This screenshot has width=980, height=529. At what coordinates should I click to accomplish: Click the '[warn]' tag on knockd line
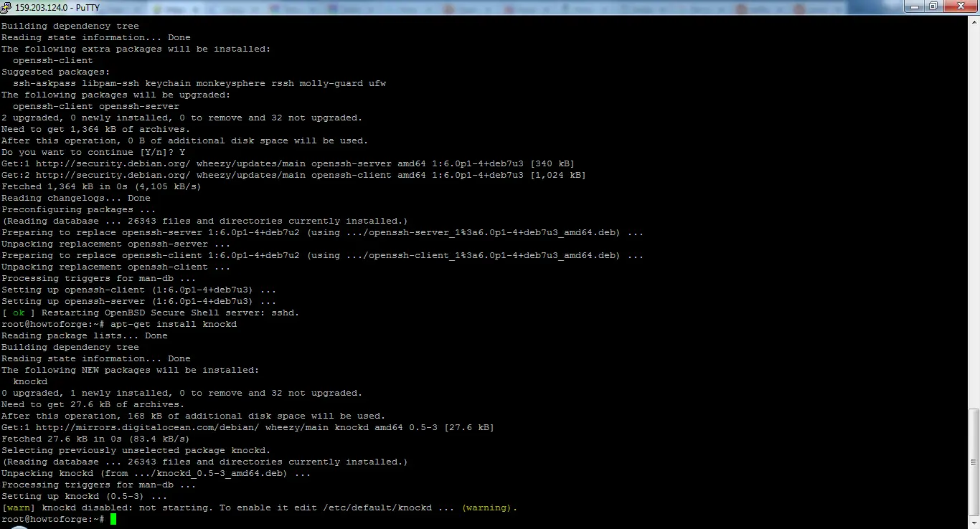click(19, 507)
